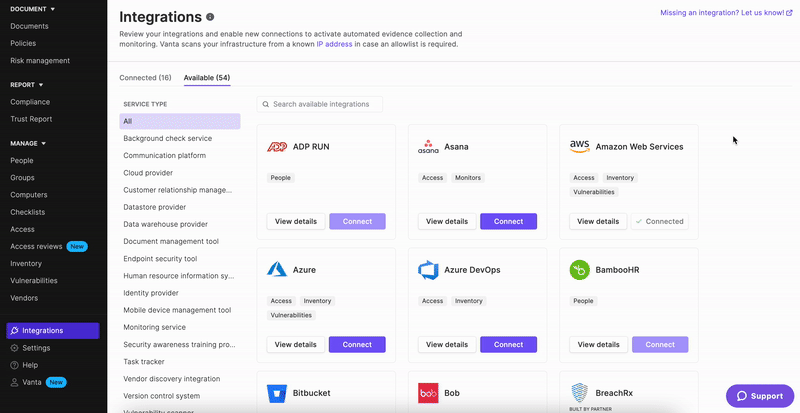
Task: Click the People tag on BambooHR card
Action: click(583, 301)
